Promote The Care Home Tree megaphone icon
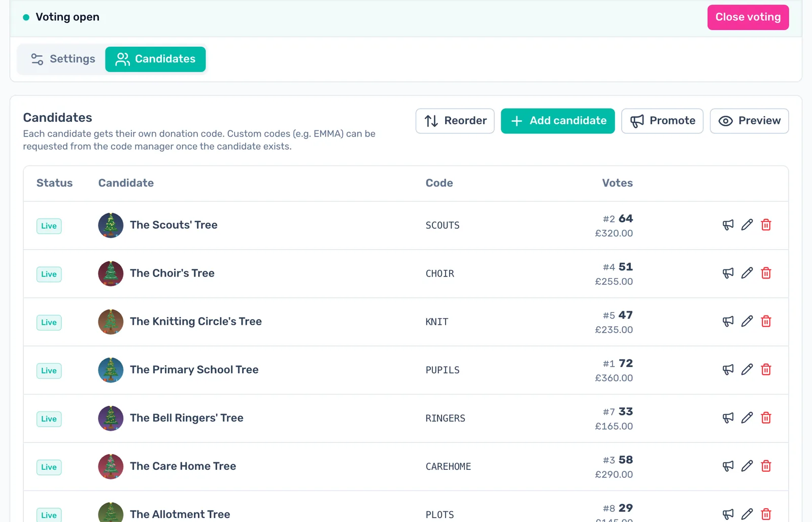This screenshot has height=522, width=812. 728,466
